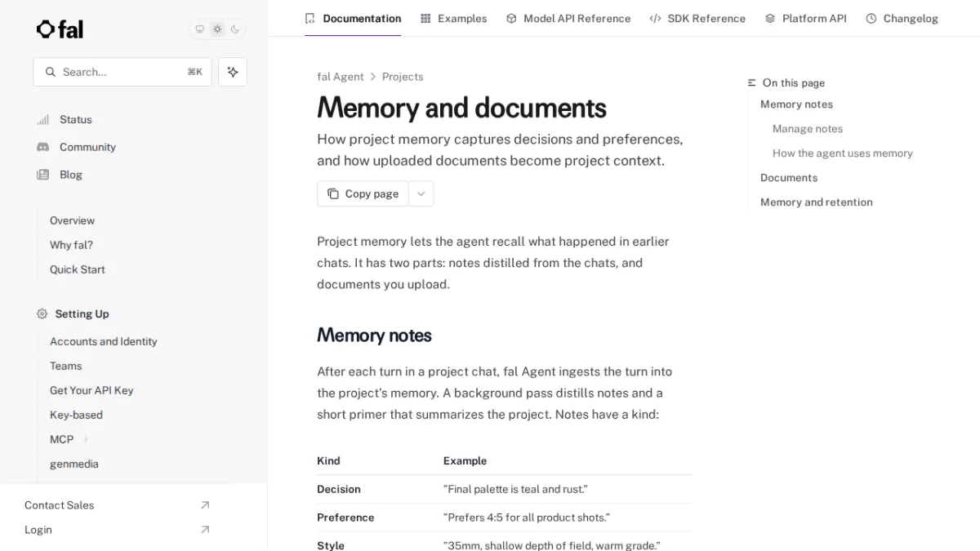
Task: Click Login external arrow icon
Action: [x=205, y=530]
